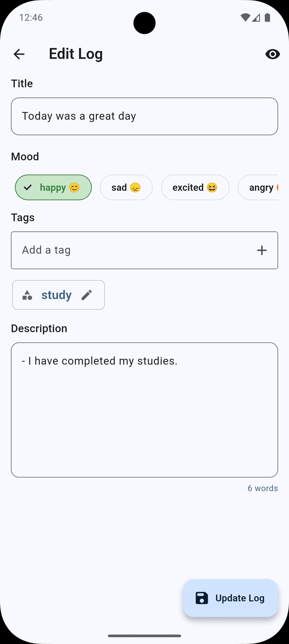The height and width of the screenshot is (644, 289).
Task: Click the Update Log button
Action: [230, 598]
